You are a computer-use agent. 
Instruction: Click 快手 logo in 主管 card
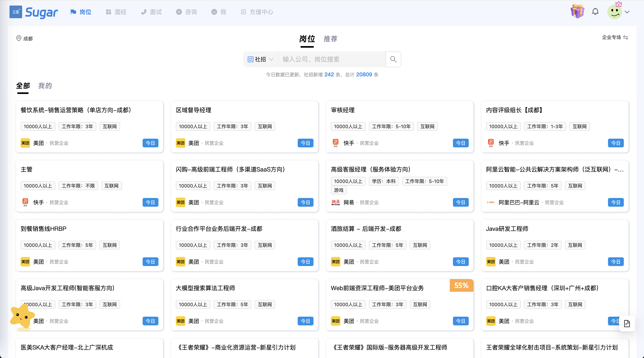click(25, 202)
